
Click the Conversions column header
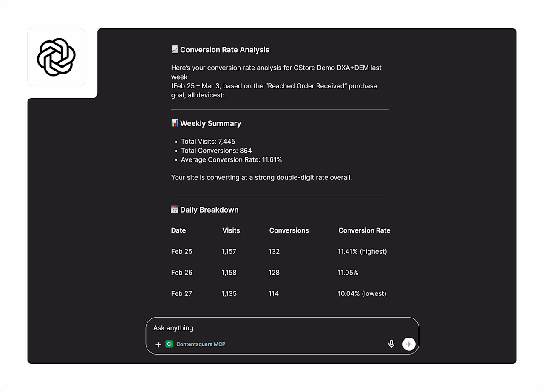pyautogui.click(x=289, y=230)
